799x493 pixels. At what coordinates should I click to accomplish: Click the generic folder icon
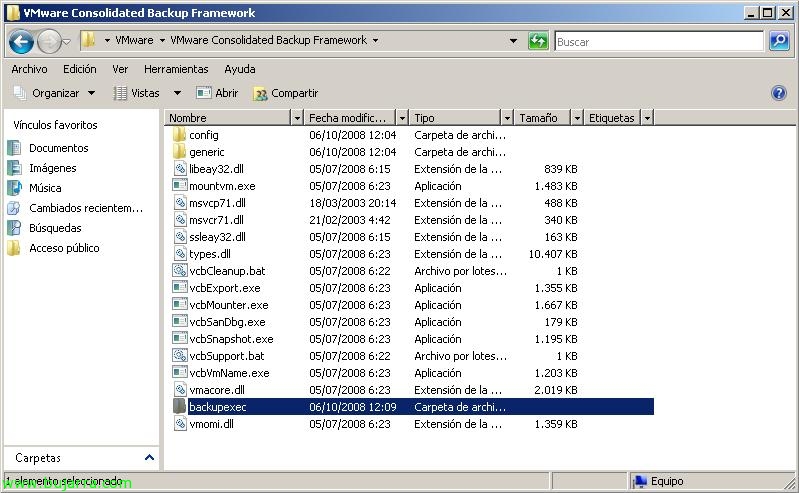pos(179,151)
